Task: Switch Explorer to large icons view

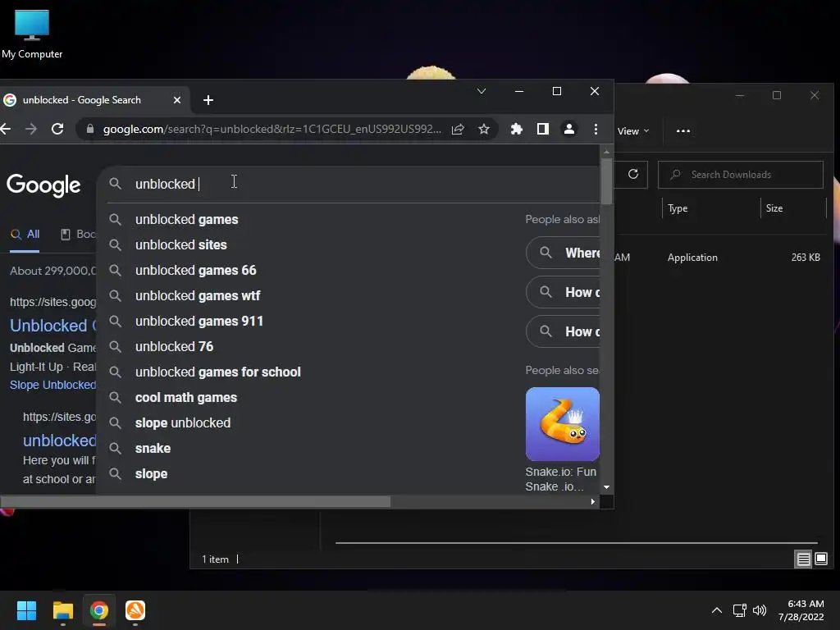Action: tap(820, 559)
